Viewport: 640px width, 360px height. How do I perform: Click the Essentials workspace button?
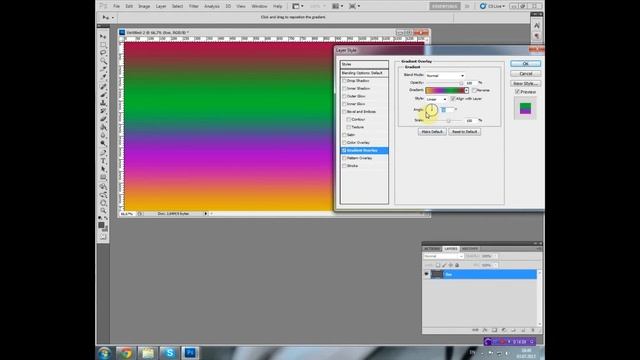click(x=444, y=6)
